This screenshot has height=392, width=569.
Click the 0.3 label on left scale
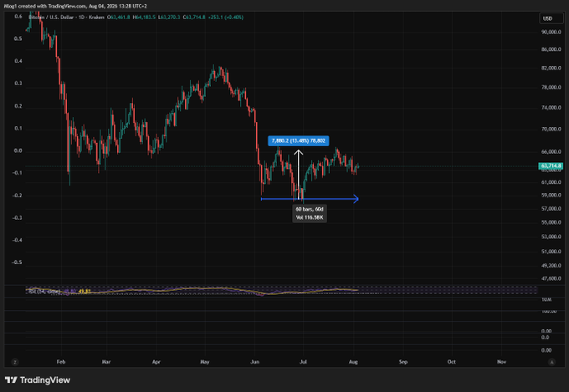[18, 84]
